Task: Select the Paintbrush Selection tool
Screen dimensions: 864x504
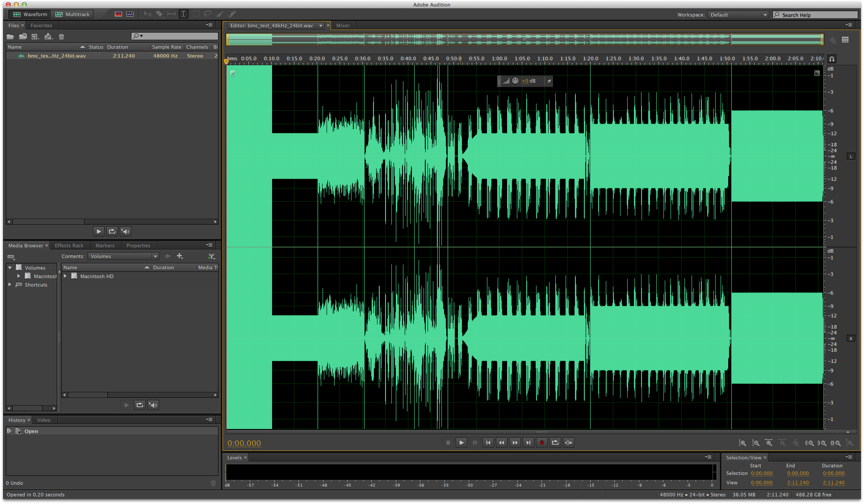Action: (x=220, y=14)
